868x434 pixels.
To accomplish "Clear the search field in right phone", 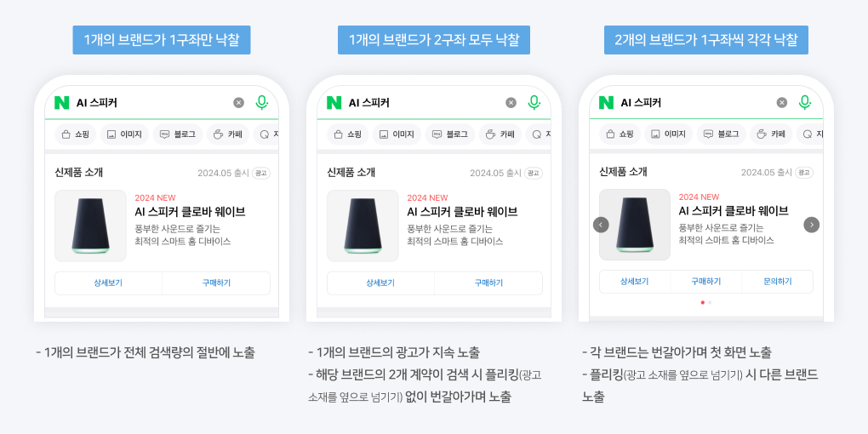I will pyautogui.click(x=781, y=103).
